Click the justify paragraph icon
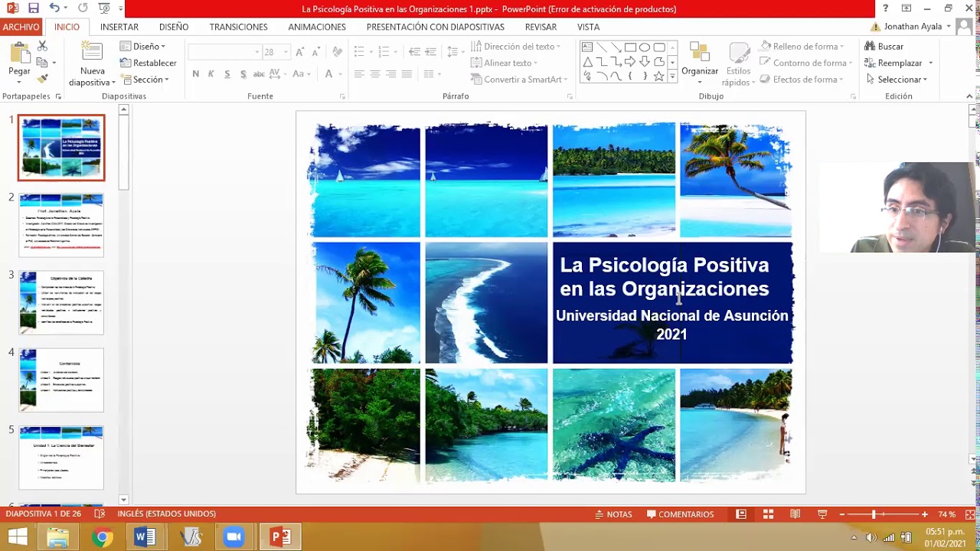The width and height of the screenshot is (980, 551). tap(407, 74)
